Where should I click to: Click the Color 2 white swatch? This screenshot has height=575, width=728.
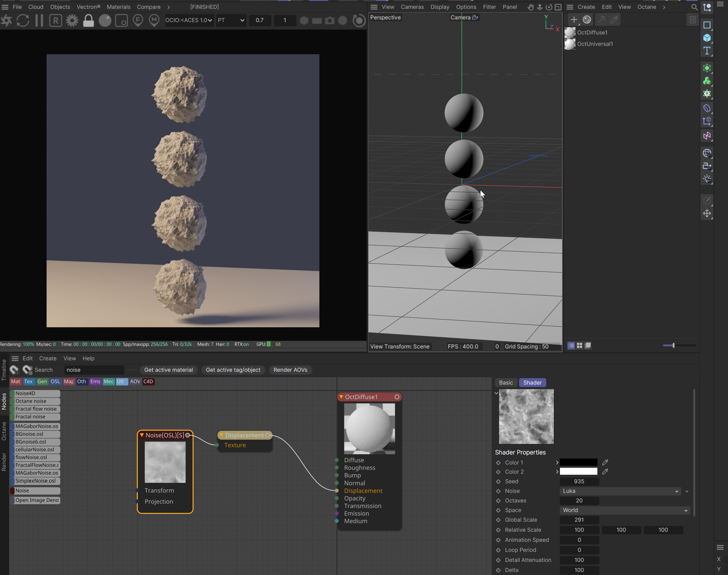[578, 472]
